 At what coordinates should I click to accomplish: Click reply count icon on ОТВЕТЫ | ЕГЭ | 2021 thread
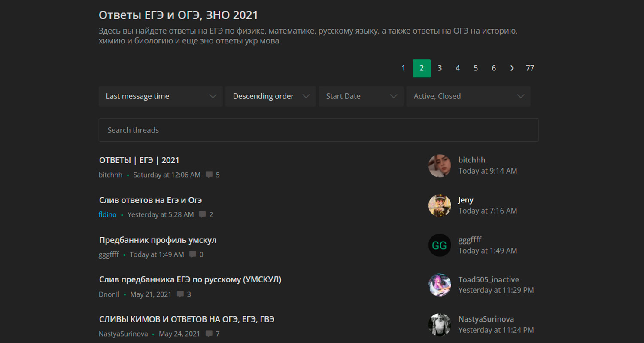click(x=209, y=175)
